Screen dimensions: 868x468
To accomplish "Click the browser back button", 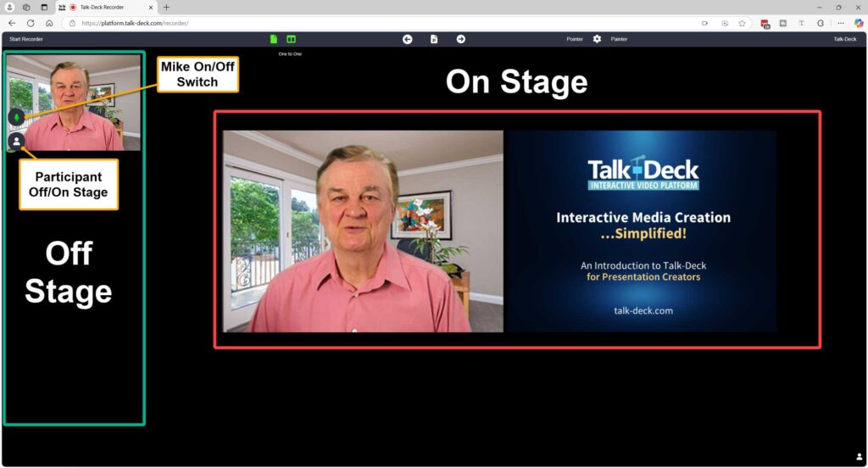I will pyautogui.click(x=12, y=23).
